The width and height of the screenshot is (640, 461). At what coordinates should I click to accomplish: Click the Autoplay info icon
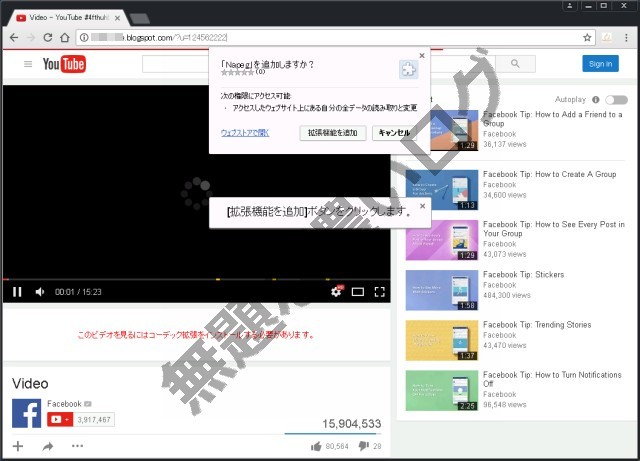(x=596, y=100)
